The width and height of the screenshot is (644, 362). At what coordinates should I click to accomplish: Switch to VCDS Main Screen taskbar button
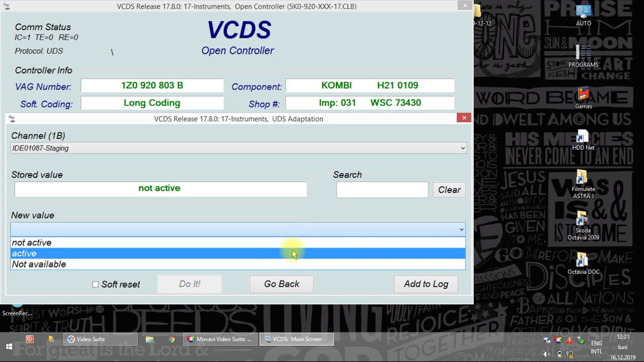pyautogui.click(x=296, y=339)
